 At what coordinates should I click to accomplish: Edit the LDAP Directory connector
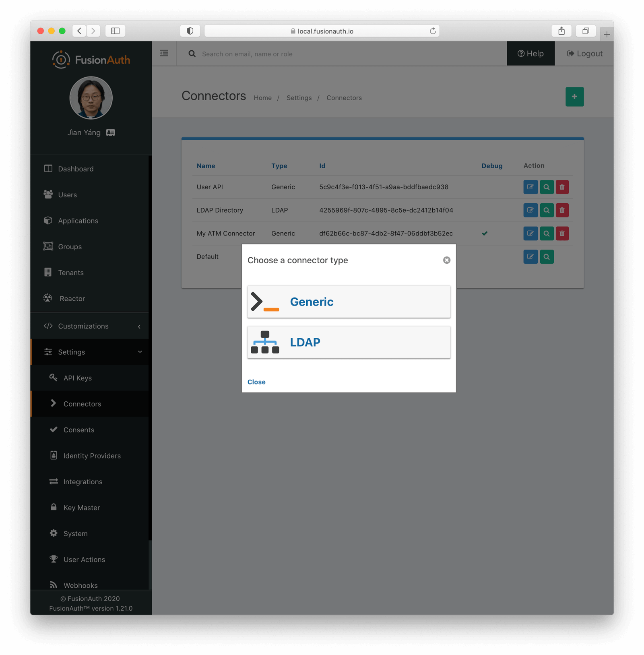[x=530, y=210]
